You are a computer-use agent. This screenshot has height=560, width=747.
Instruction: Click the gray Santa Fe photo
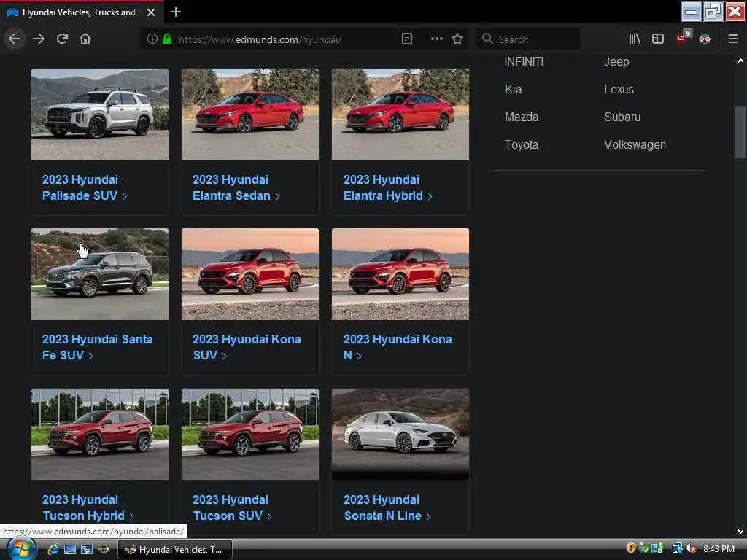coord(99,274)
